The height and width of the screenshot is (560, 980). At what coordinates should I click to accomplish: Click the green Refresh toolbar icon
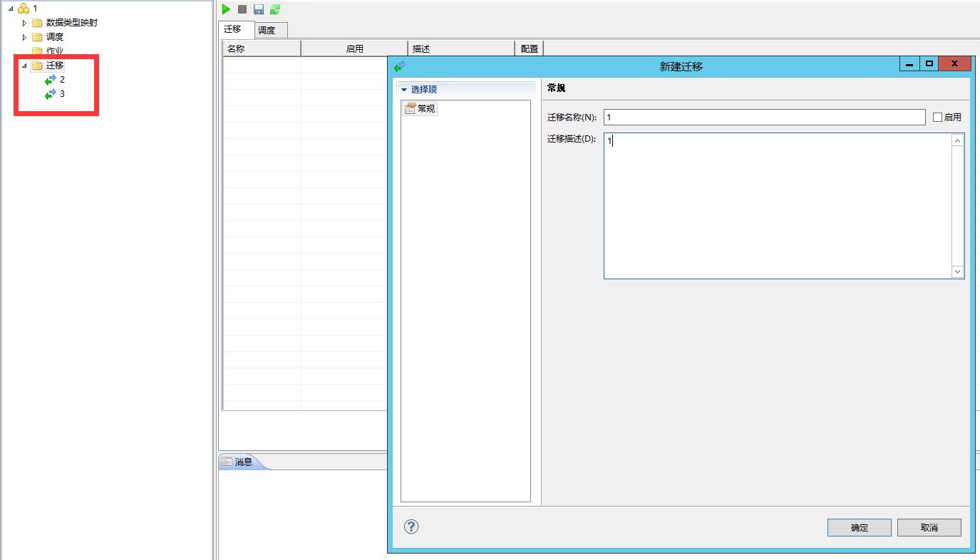[275, 9]
